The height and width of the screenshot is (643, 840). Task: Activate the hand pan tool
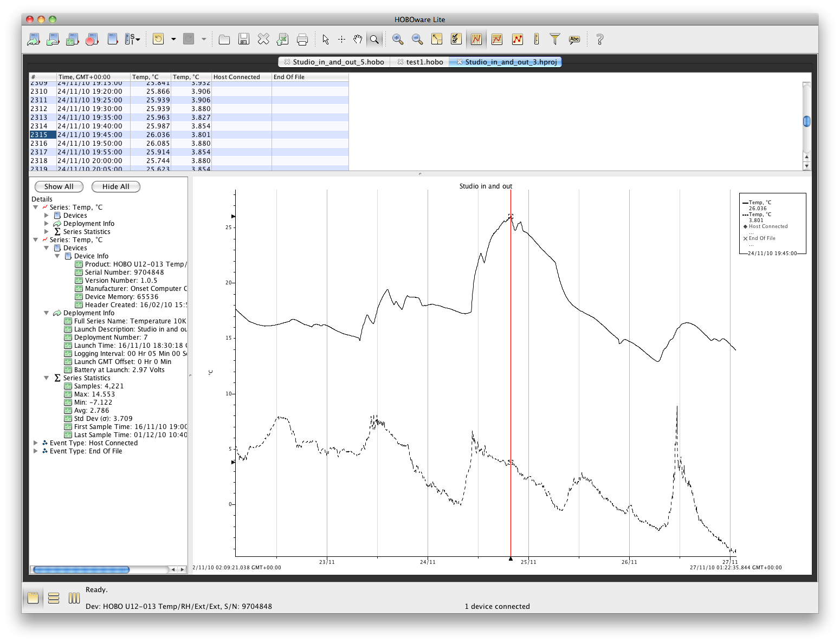(358, 39)
